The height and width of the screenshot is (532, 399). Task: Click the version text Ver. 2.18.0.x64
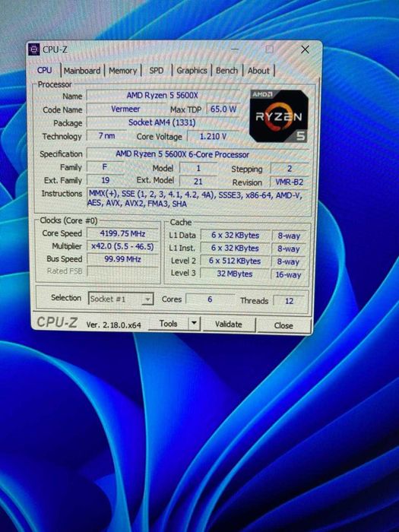click(113, 325)
